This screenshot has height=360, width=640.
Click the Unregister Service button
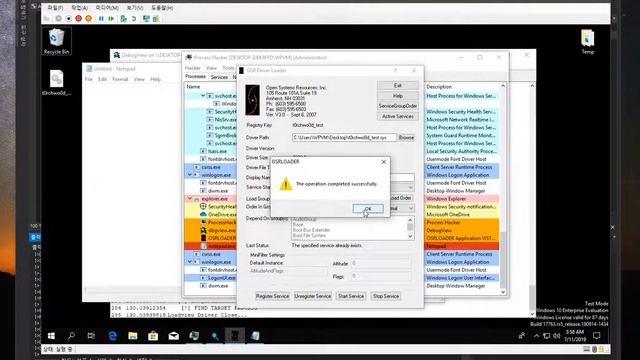pos(312,296)
